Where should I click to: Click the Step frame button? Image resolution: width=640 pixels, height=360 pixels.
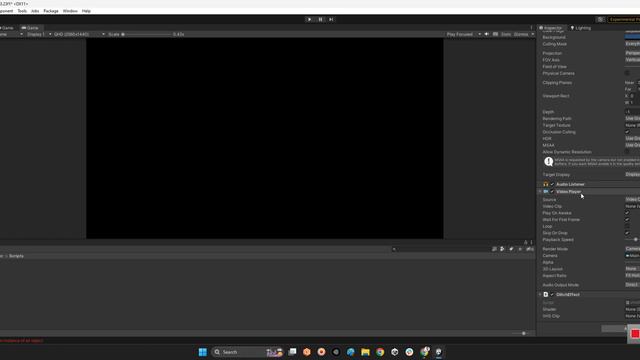click(x=331, y=19)
